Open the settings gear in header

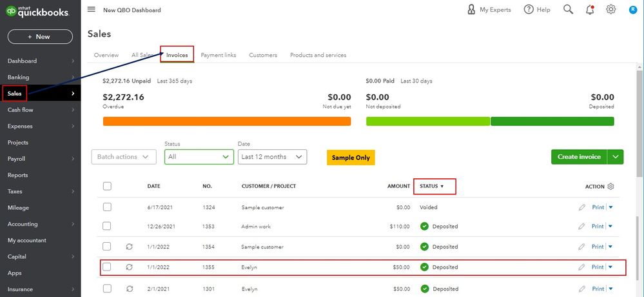610,10
